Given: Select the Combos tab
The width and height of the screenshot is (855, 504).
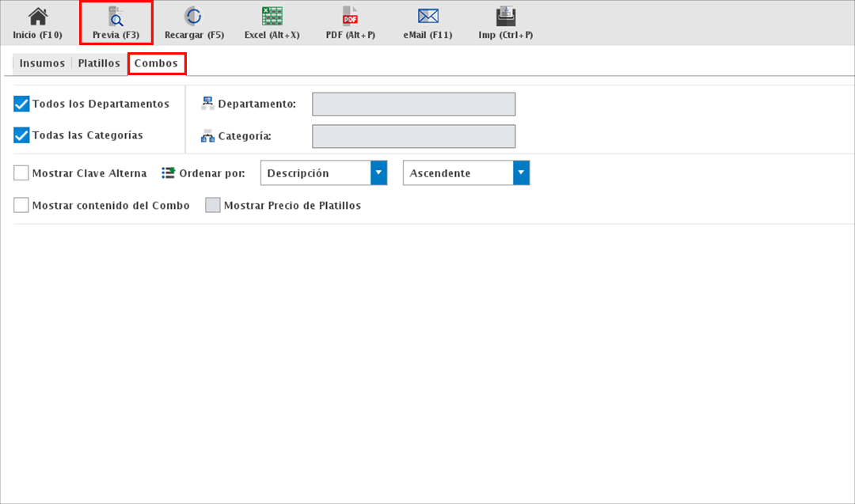Looking at the screenshot, I should [x=156, y=63].
